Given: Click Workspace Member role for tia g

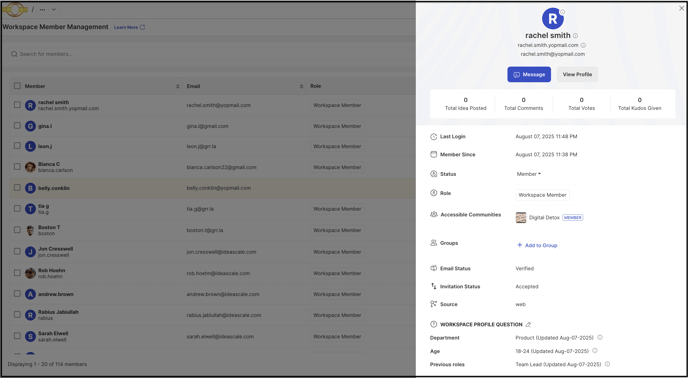Looking at the screenshot, I should point(337,209).
